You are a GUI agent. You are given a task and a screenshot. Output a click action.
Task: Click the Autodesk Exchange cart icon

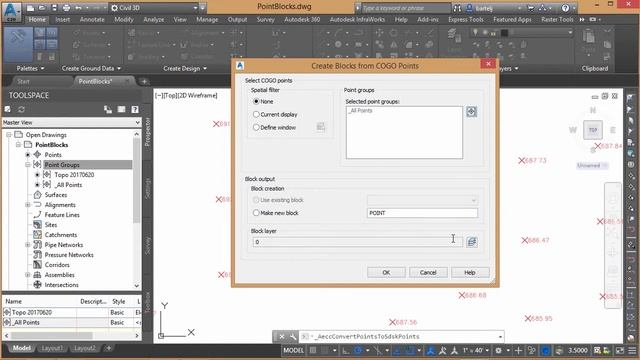pos(531,8)
